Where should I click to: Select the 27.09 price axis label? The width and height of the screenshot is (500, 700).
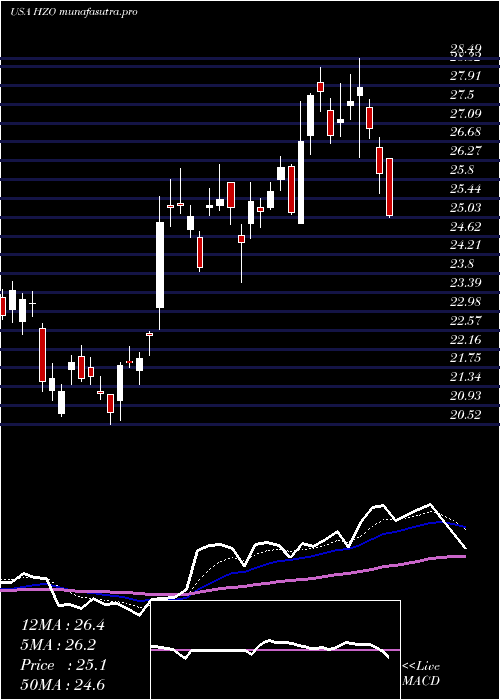(x=466, y=113)
